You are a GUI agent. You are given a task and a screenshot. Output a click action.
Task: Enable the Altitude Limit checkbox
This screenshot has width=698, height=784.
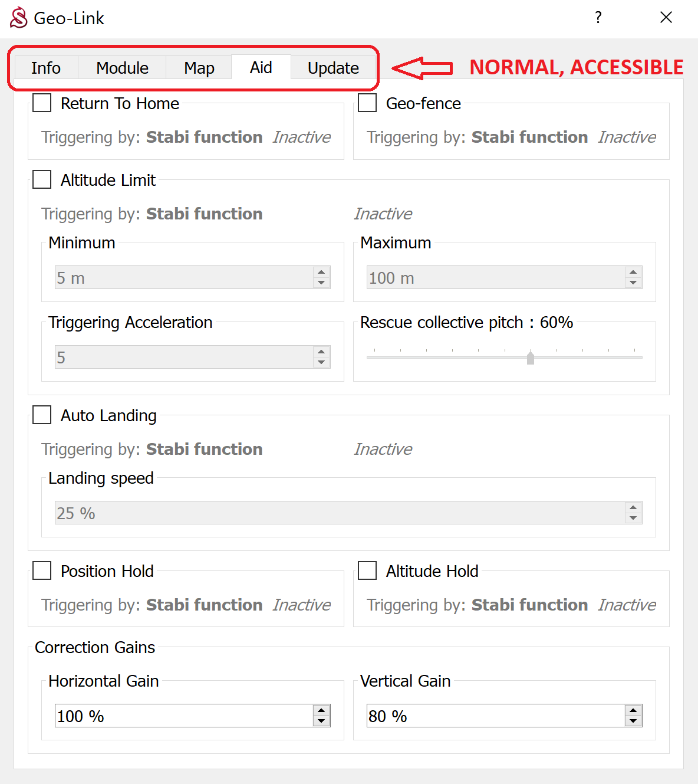[42, 179]
